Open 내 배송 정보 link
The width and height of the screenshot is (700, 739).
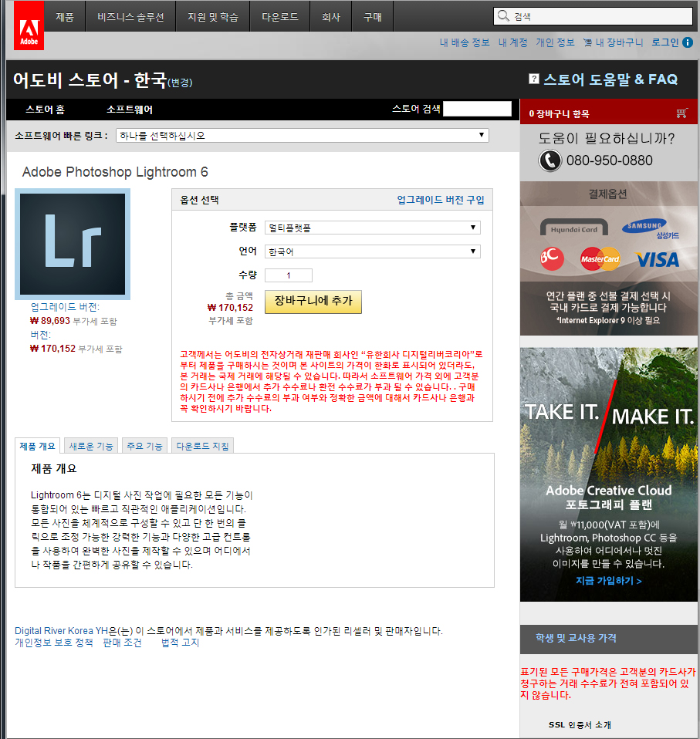[x=465, y=42]
